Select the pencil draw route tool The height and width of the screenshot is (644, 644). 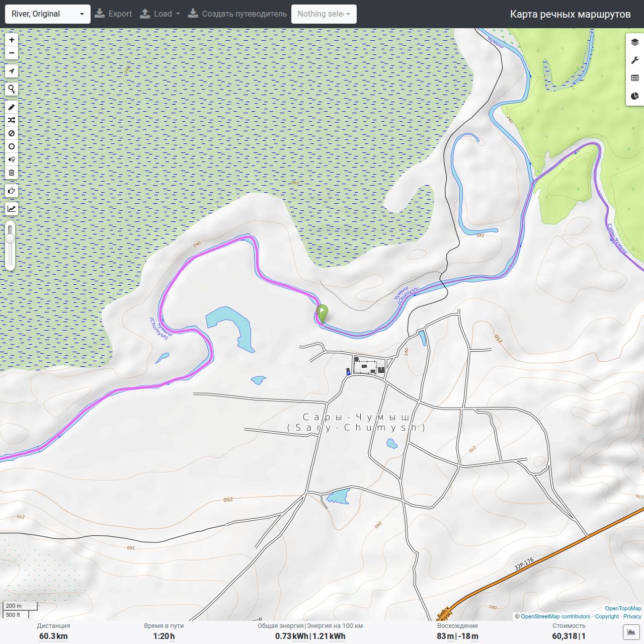pyautogui.click(x=12, y=107)
